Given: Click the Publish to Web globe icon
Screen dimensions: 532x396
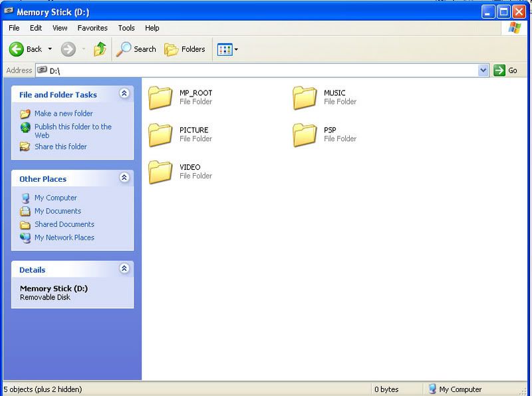Looking at the screenshot, I should [x=25, y=127].
